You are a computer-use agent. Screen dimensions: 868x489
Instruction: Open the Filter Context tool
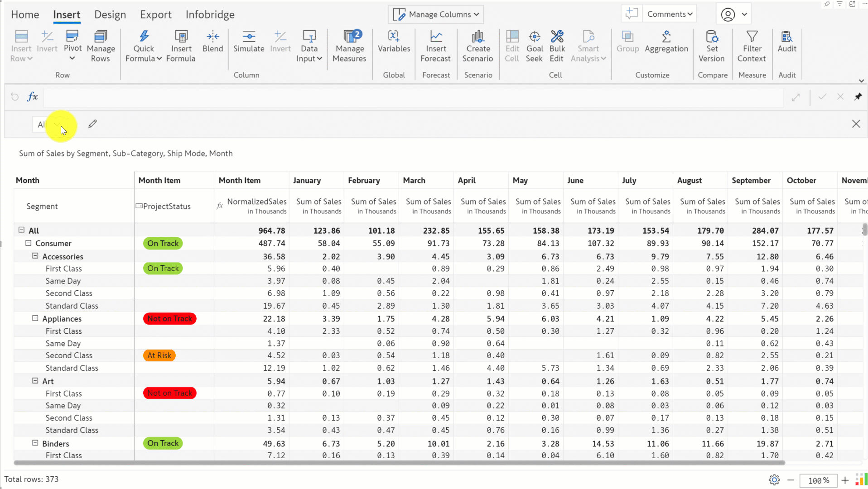coord(752,46)
